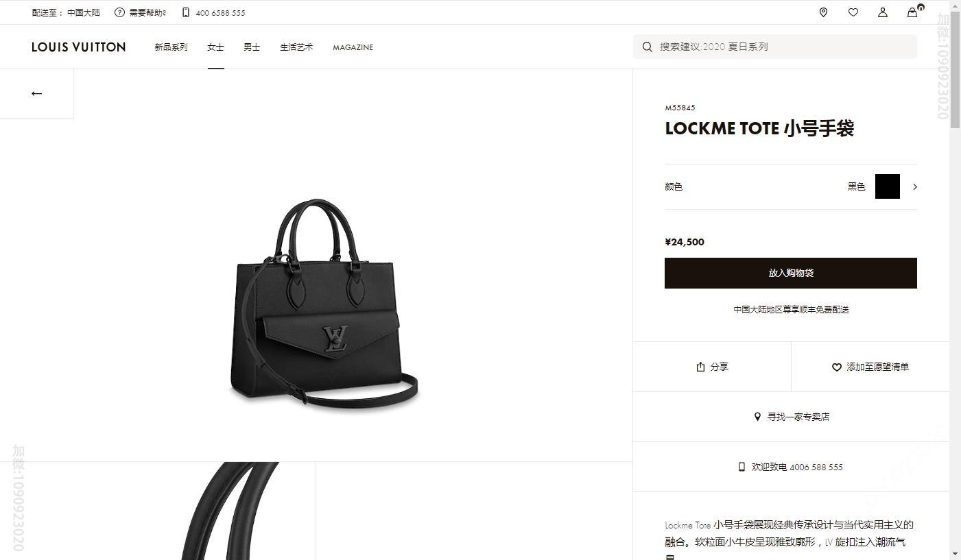Click the back arrow icon
961x560 pixels.
[x=37, y=93]
